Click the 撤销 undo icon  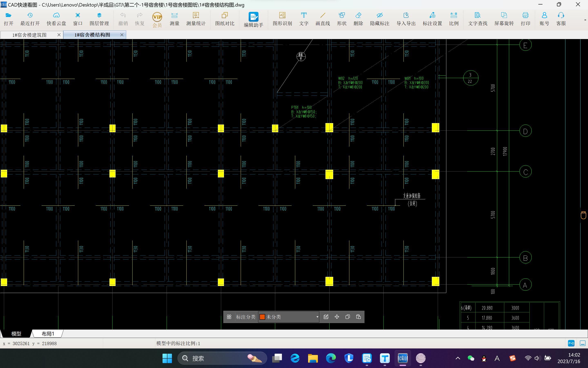click(123, 19)
